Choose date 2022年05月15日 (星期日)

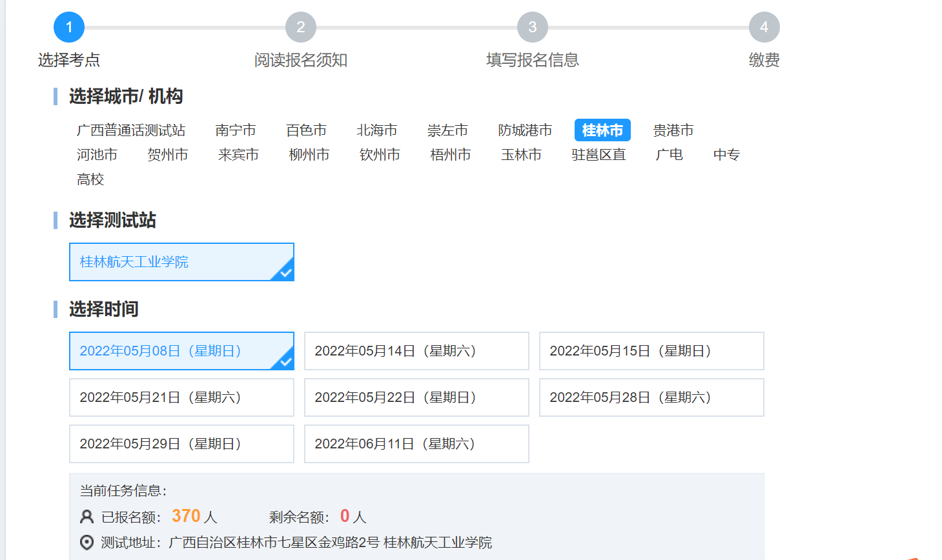pyautogui.click(x=651, y=351)
